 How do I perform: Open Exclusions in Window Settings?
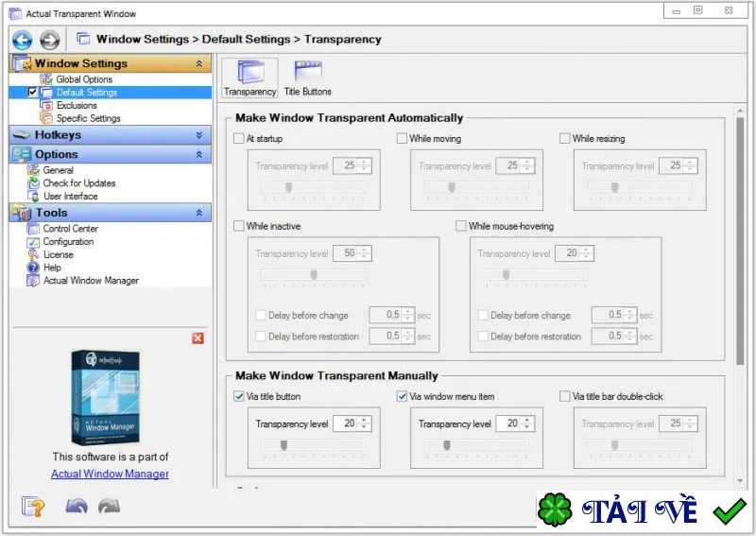77,105
